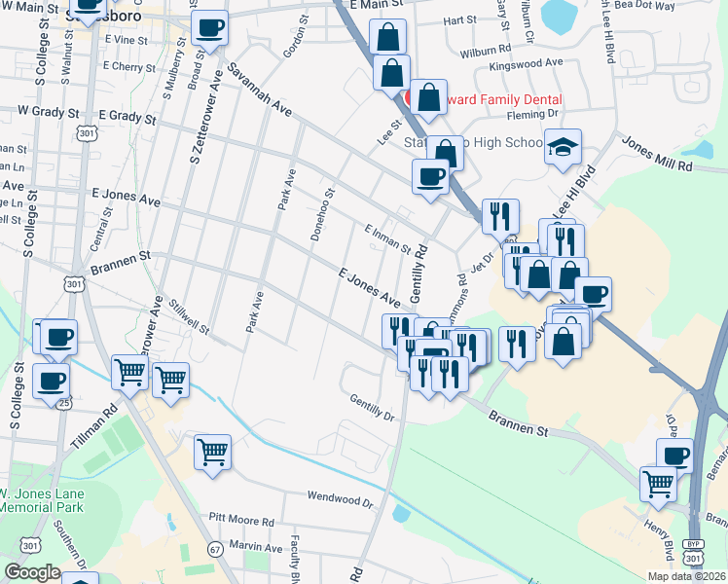Image resolution: width=728 pixels, height=584 pixels.
Task: Select the shopping bag marker nearest Hart St
Action: 388,37
